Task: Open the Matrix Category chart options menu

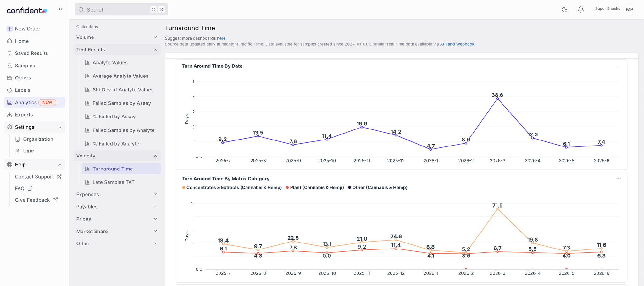Action: click(618, 179)
